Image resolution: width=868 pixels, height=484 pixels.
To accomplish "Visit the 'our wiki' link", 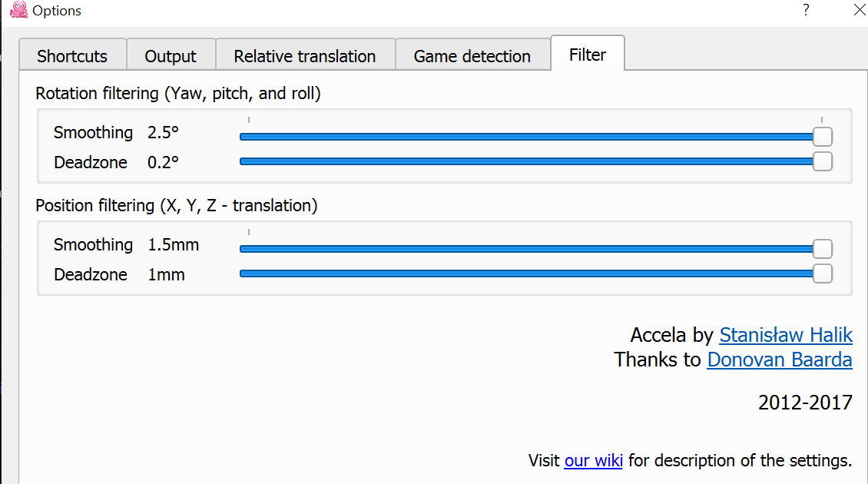I will 593,461.
